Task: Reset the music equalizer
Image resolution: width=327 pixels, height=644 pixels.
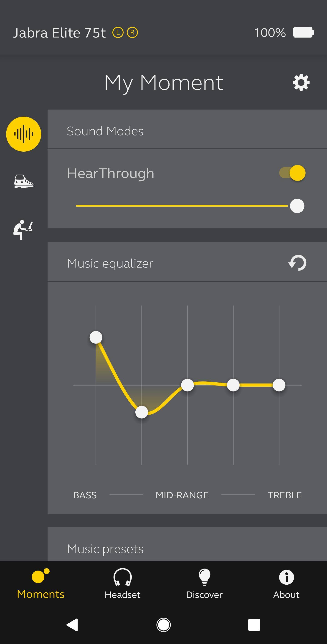Action: pos(297,263)
